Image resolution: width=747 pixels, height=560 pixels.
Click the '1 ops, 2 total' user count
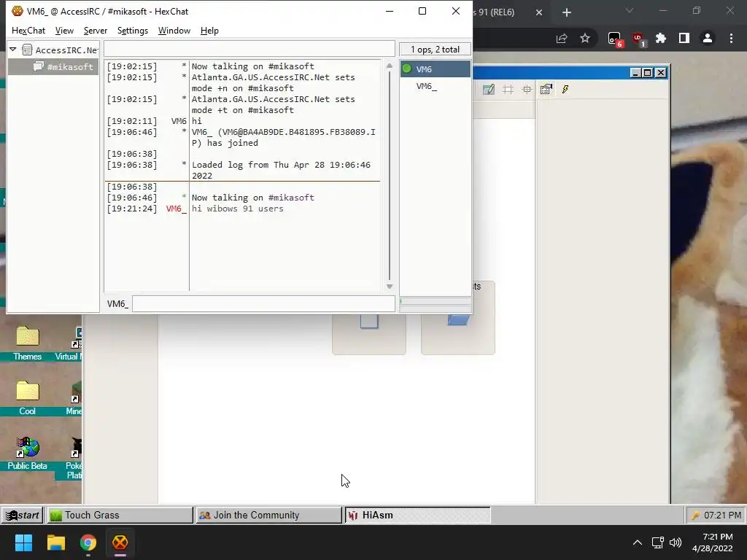[435, 50]
